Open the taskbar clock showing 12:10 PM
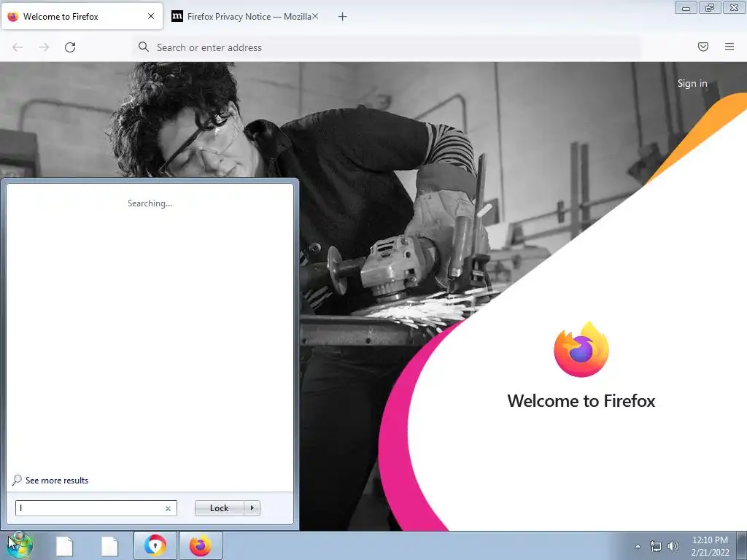This screenshot has width=747, height=560. 710,546
